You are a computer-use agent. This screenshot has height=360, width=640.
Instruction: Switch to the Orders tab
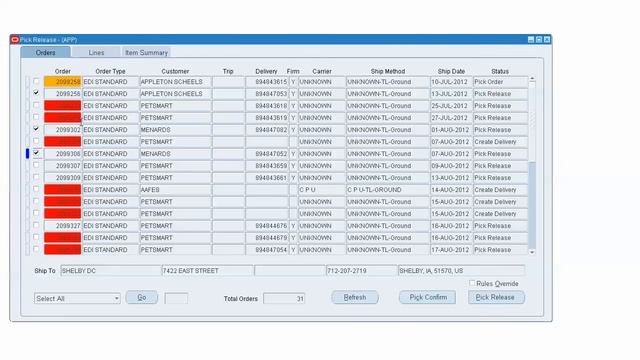tap(45, 52)
